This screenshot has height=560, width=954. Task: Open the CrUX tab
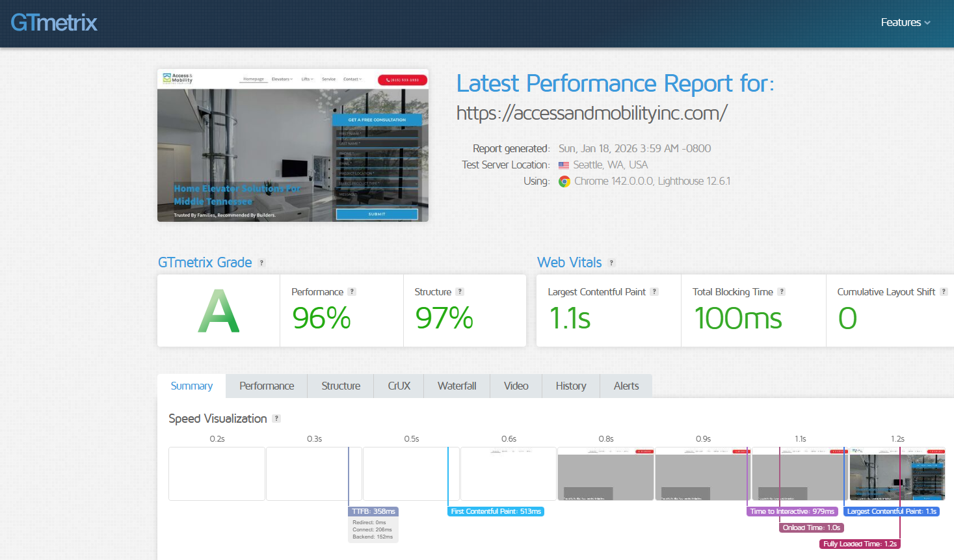pyautogui.click(x=399, y=386)
